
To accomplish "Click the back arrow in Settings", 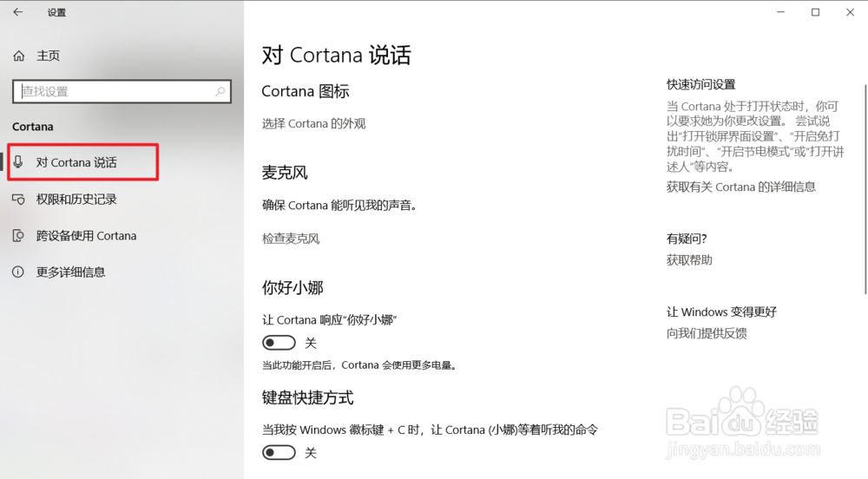I will (x=18, y=12).
